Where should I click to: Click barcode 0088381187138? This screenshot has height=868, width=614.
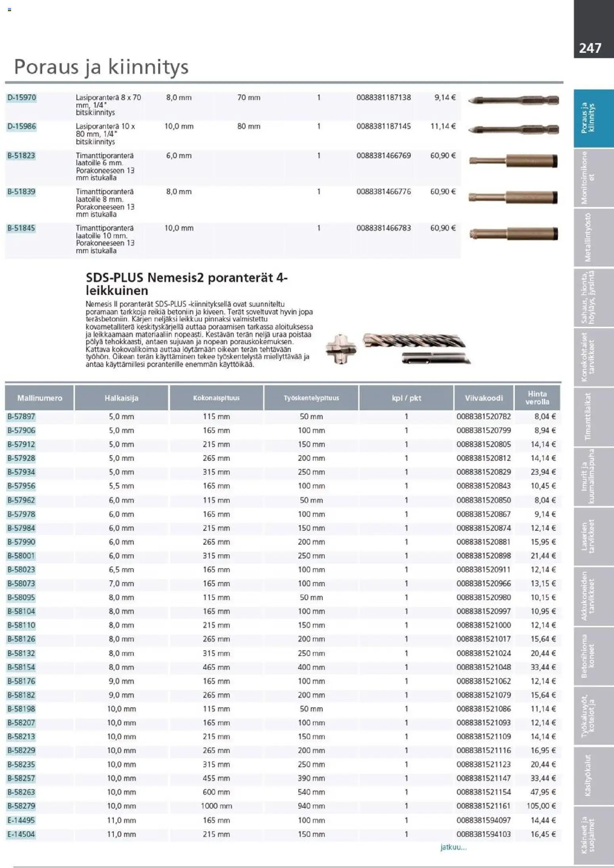click(383, 97)
